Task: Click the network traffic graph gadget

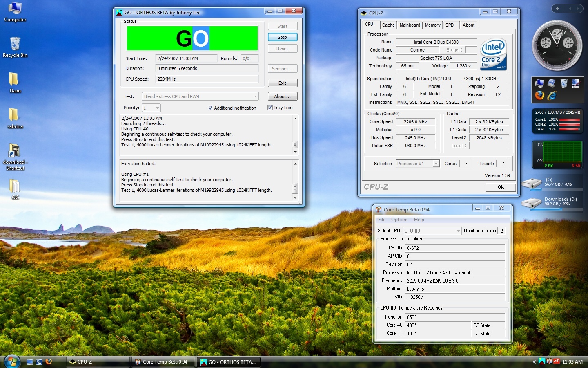Action: (557, 154)
